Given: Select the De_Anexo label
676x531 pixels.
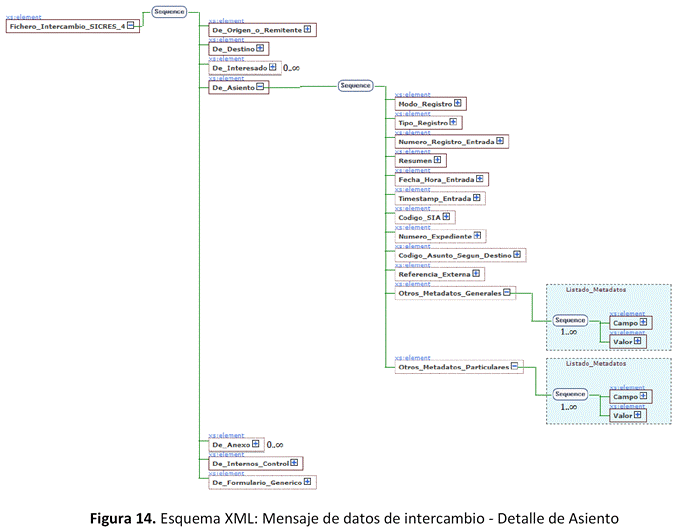Looking at the screenshot, I should 231,445.
